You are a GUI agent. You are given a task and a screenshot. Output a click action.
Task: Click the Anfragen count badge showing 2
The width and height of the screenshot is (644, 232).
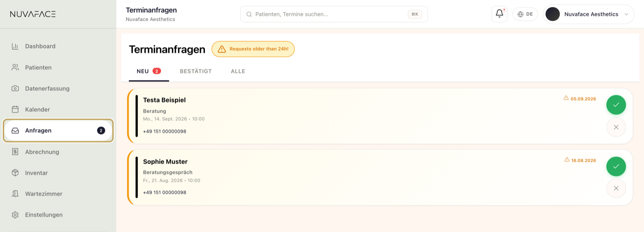click(x=101, y=131)
